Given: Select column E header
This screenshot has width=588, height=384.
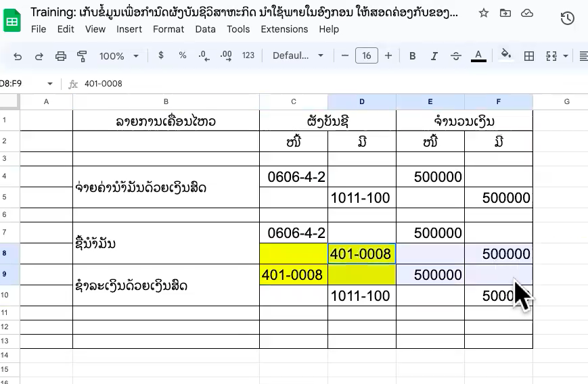Looking at the screenshot, I should pos(430,101).
